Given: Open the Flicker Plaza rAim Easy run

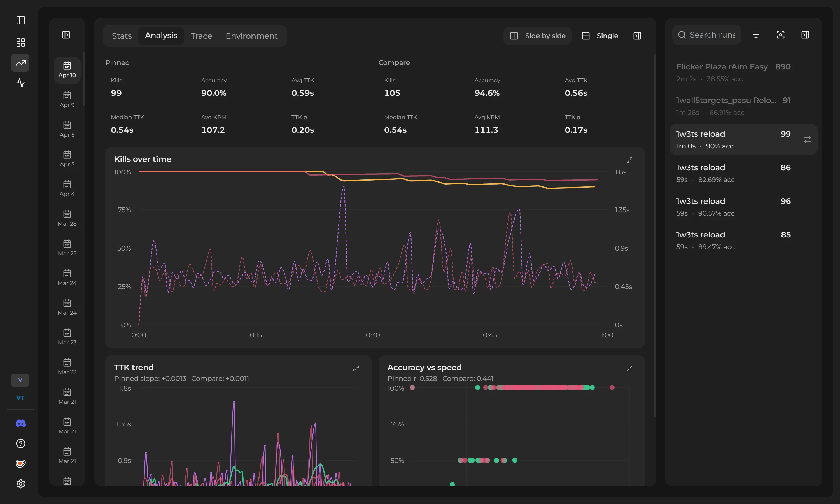Looking at the screenshot, I should coord(743,72).
